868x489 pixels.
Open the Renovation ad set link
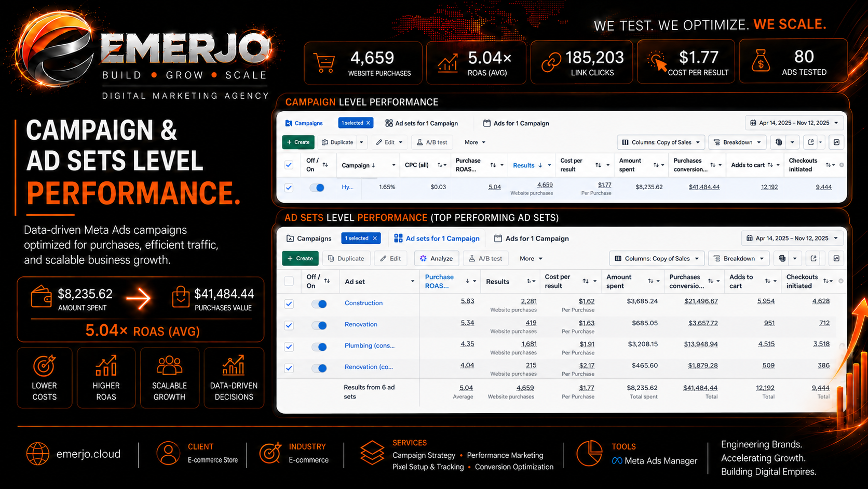pyautogui.click(x=361, y=324)
